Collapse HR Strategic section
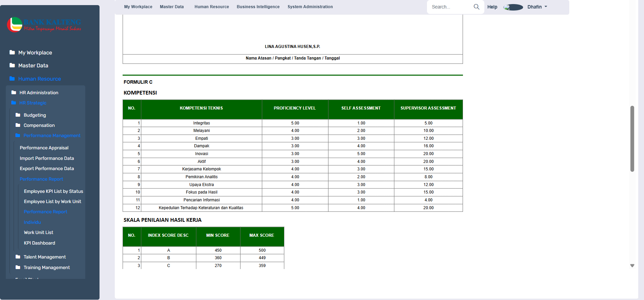The height and width of the screenshot is (300, 644). point(33,103)
